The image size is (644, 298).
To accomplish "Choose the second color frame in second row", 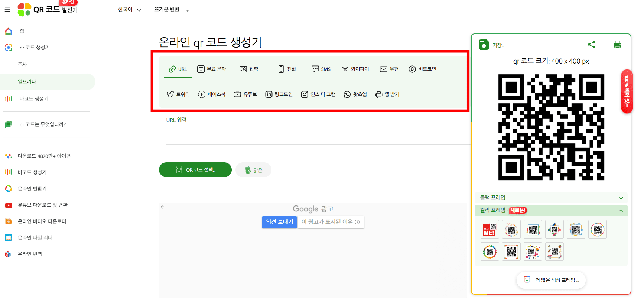I will click(x=511, y=252).
